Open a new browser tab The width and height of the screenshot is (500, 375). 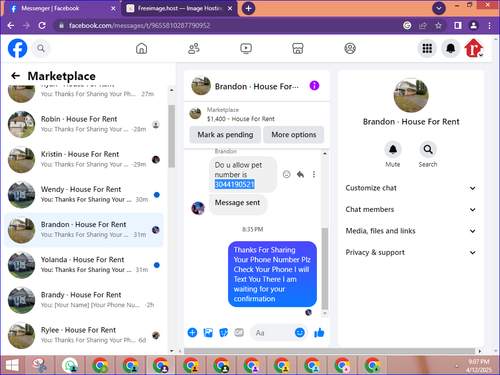(x=248, y=8)
